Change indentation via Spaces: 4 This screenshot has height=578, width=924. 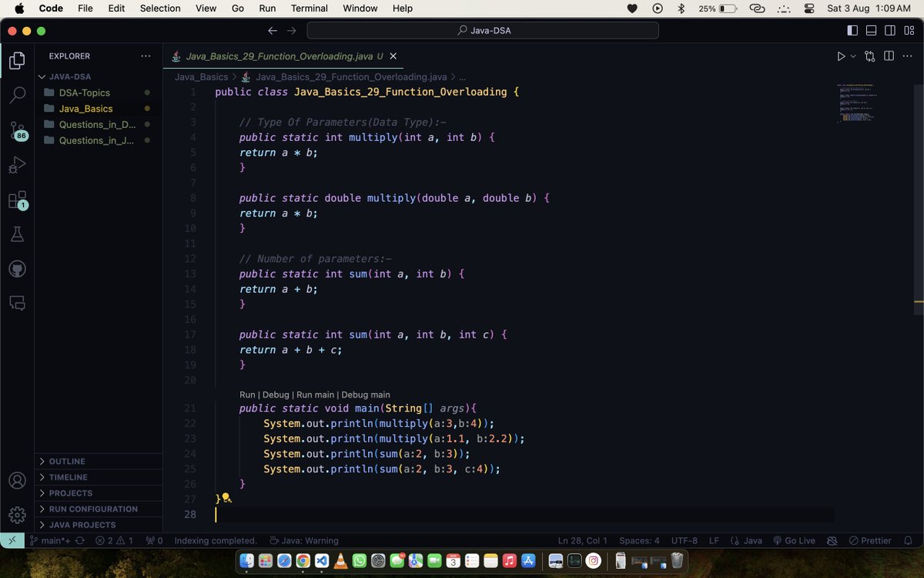(639, 540)
